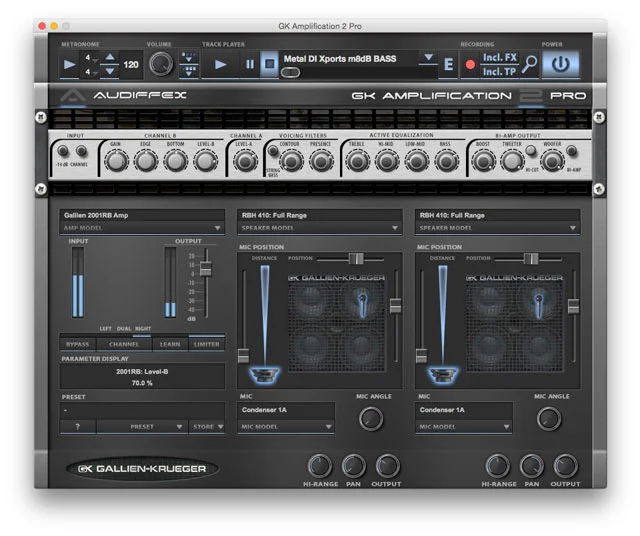Click the left cabinet Hi-Range knob
The width and height of the screenshot is (640, 536).
320,466
